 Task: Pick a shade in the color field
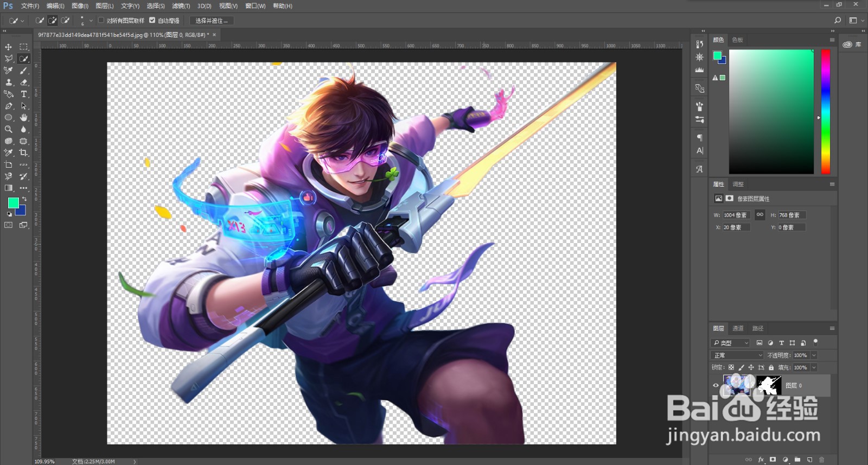(x=771, y=112)
